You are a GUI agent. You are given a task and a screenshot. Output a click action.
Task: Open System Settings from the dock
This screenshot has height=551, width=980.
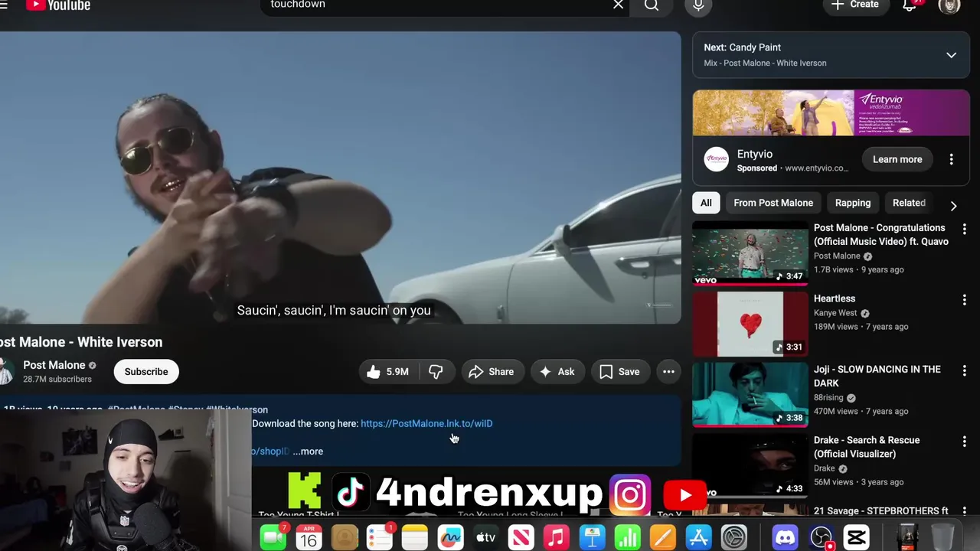pos(734,538)
